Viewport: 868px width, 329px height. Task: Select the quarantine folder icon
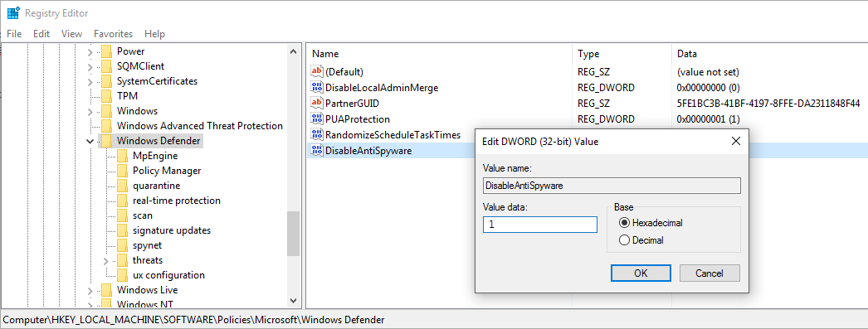tap(122, 186)
